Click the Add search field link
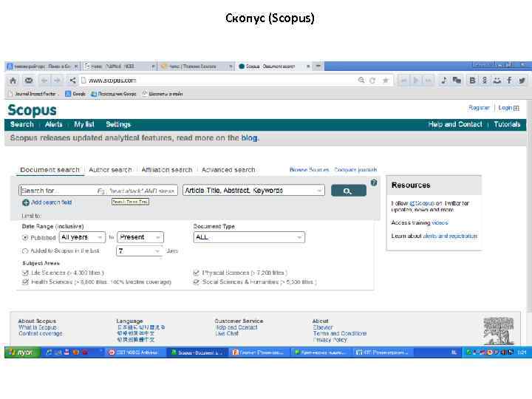 [x=51, y=202]
